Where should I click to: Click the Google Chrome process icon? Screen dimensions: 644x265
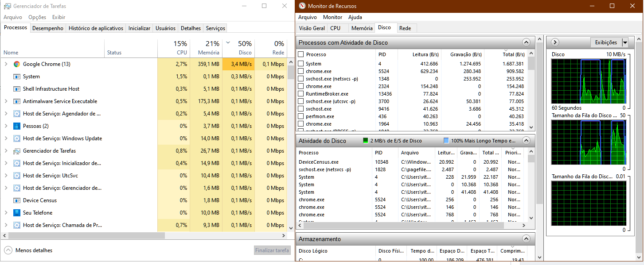pos(17,64)
